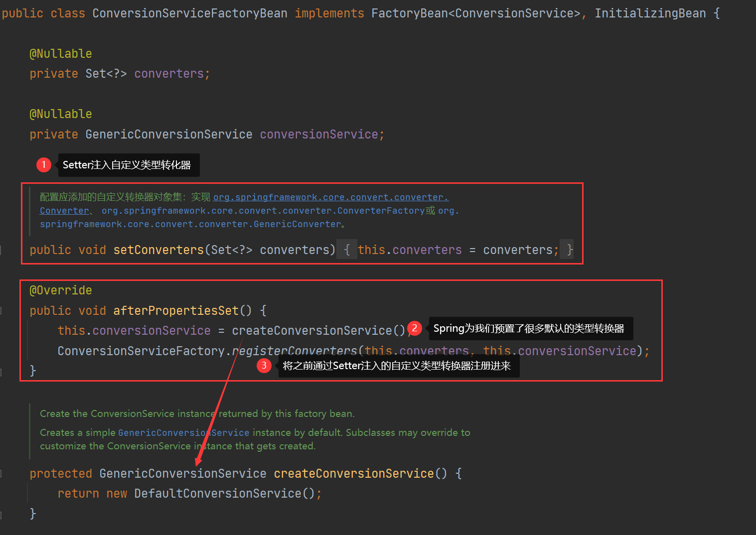Click GenericConverter in the Chinese doc comment

click(x=298, y=224)
